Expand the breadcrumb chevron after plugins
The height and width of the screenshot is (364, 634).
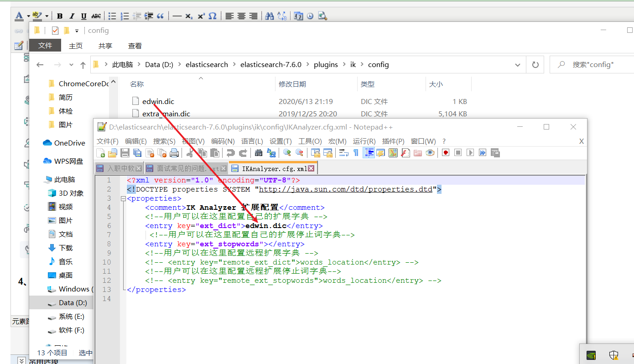(x=344, y=65)
